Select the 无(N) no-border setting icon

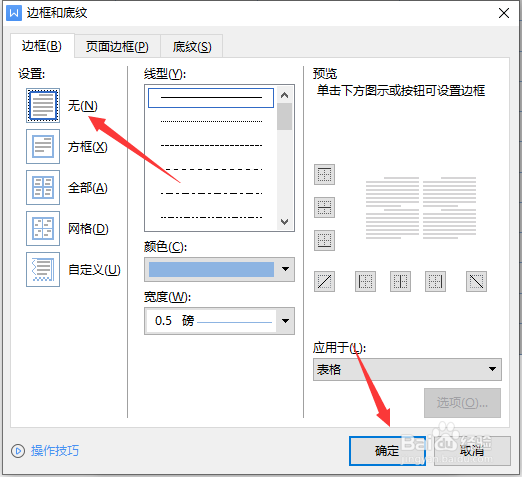43,106
